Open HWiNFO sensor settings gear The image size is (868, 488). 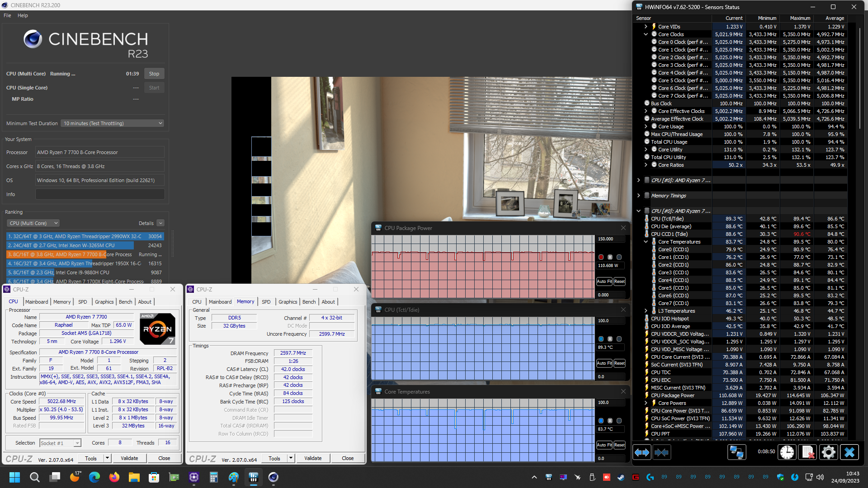pos(829,452)
